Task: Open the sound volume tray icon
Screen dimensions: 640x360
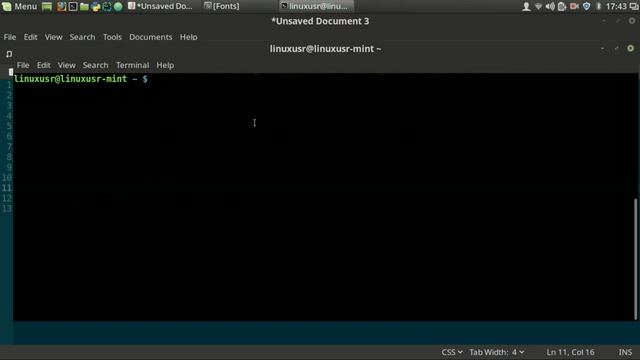Action: coord(550,6)
